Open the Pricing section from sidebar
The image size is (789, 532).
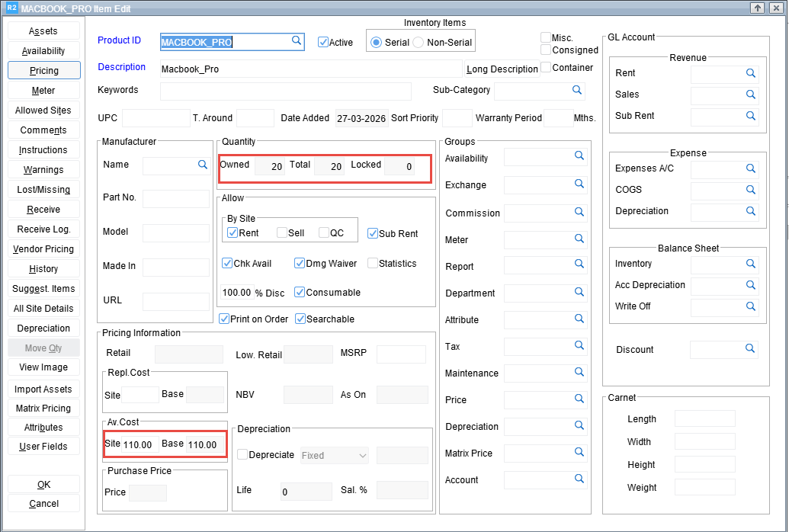point(44,71)
